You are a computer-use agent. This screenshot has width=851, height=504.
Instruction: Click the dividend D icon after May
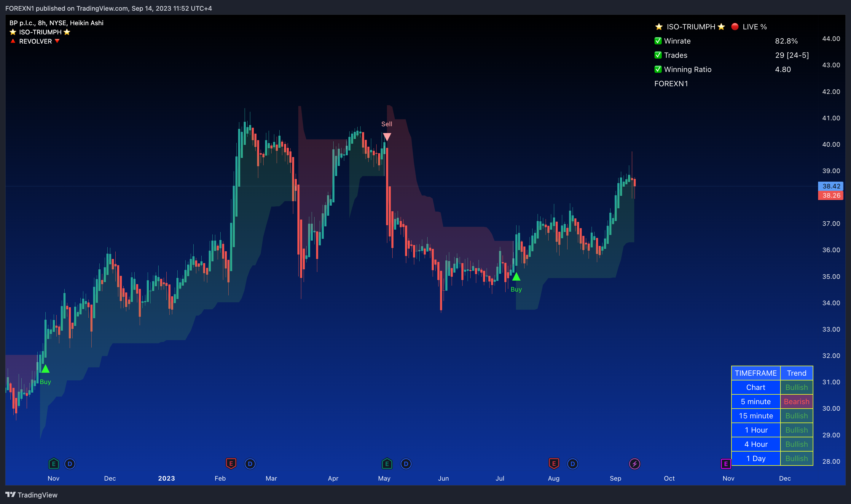click(x=406, y=464)
